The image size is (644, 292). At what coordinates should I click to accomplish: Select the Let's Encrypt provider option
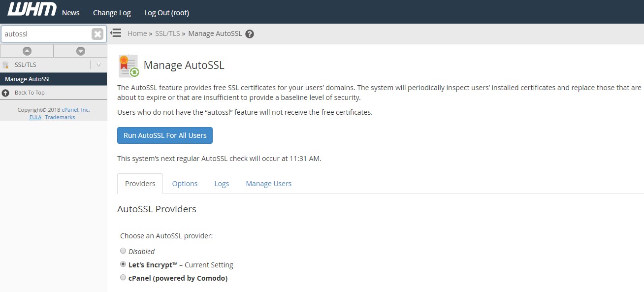(123, 264)
